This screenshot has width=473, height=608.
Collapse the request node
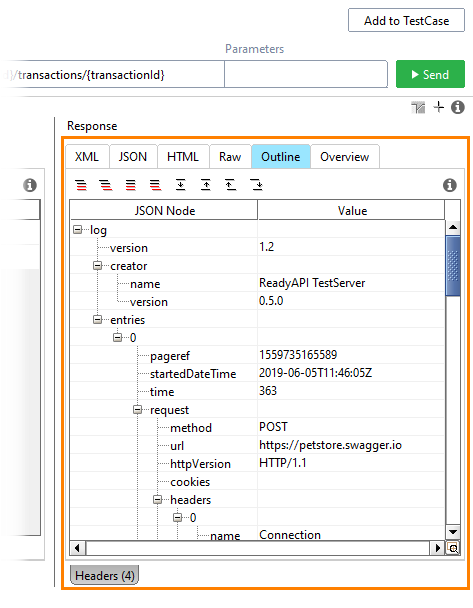tap(138, 410)
